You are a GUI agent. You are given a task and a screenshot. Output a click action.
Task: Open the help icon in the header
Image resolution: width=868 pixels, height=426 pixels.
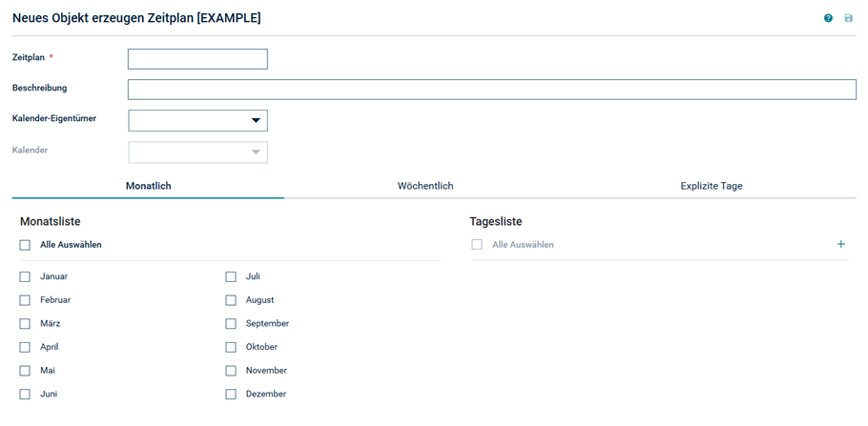[828, 18]
